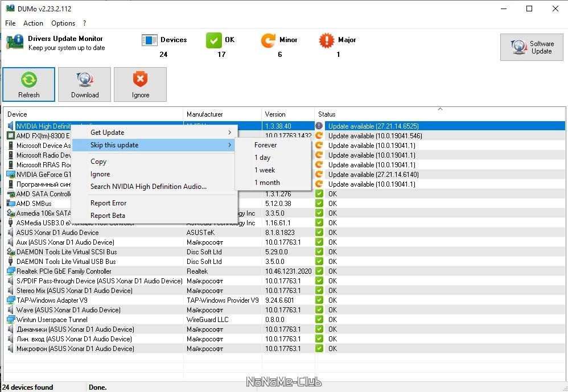Select the S/PDIF Pass-through Device row
Viewport: 568px width, 392px height.
click(285, 281)
